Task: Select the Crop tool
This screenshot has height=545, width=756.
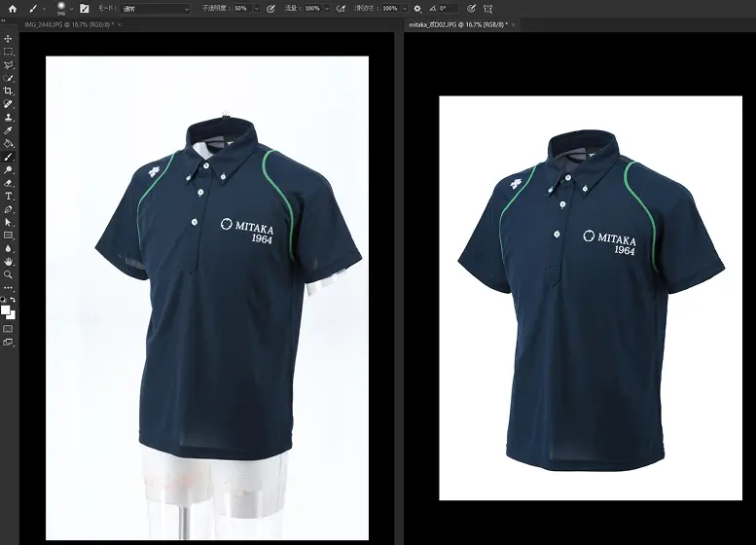Action: tap(9, 91)
